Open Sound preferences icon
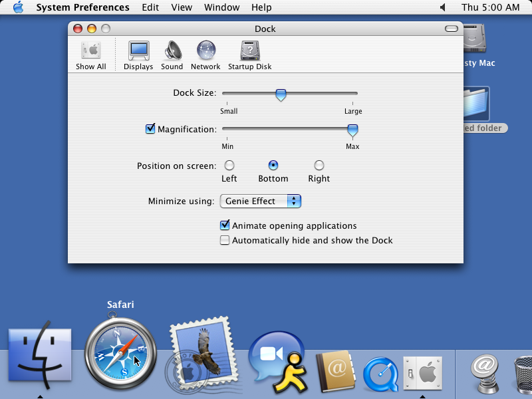Screen dimensions: 532x399 coord(172,53)
